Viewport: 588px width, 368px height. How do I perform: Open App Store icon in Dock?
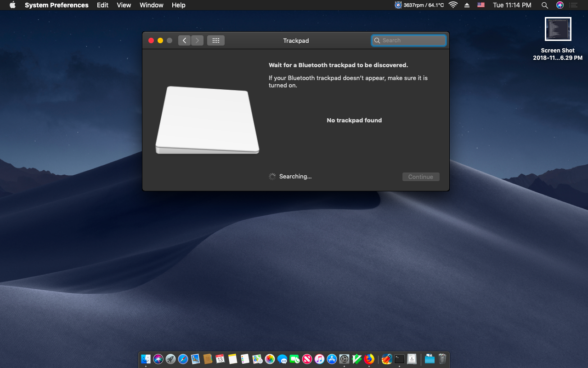(332, 359)
